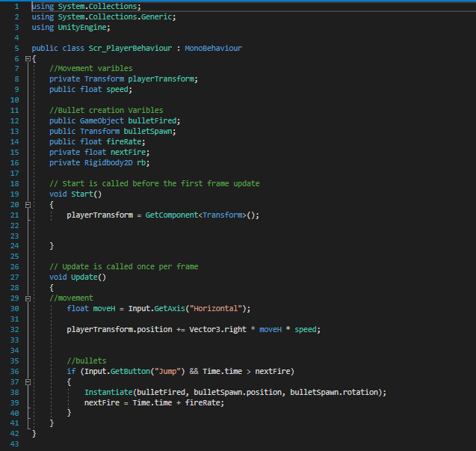The image size is (476, 451).
Task: Click line number 43 in the gutter
Action: coord(16,444)
